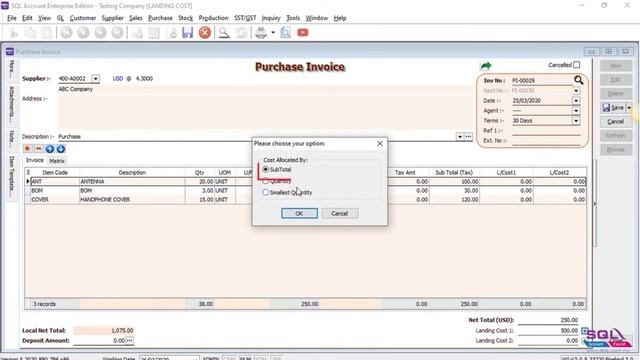
Task: Click the red X cancel toolbar icon
Action: point(205,33)
